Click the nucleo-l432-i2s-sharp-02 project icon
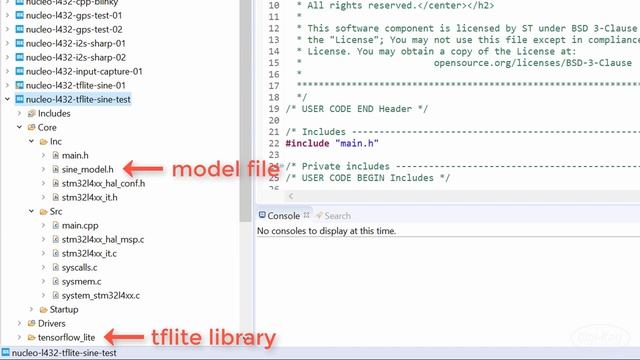This screenshot has height=360, width=640. click(x=19, y=57)
